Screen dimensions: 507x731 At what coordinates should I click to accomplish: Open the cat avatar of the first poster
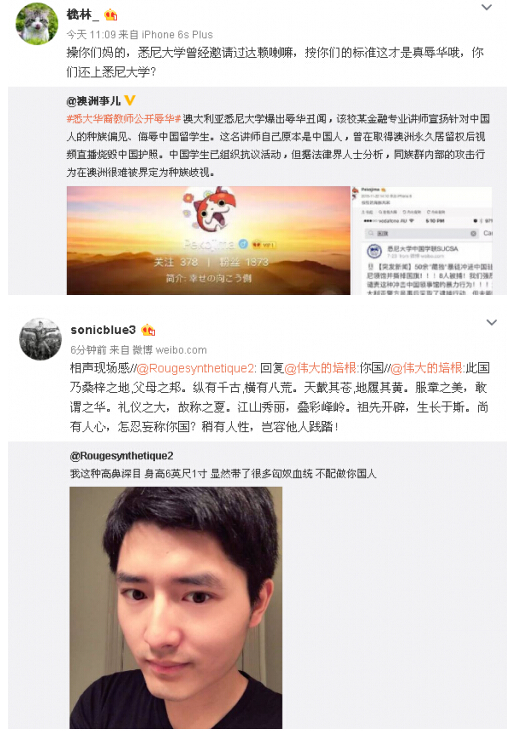click(x=37, y=23)
